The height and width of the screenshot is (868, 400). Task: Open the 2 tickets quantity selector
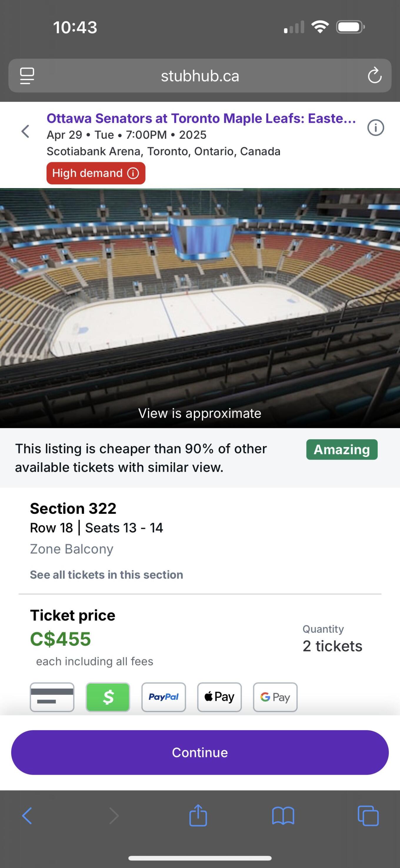332,646
